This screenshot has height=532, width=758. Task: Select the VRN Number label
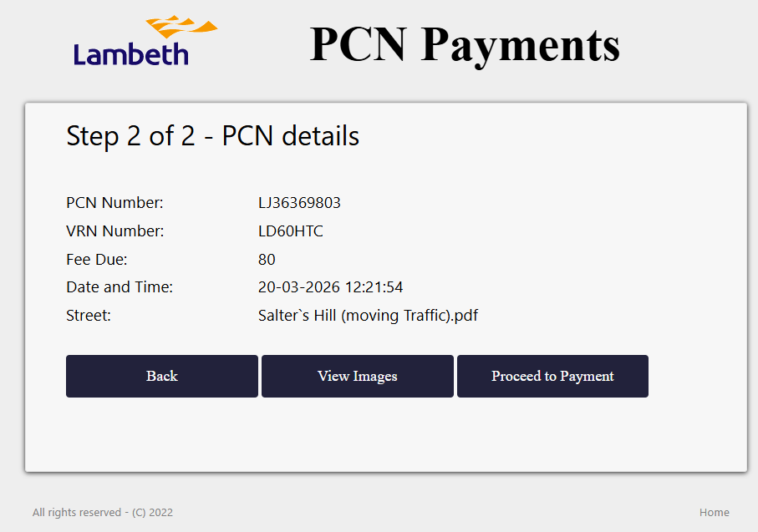tap(114, 231)
